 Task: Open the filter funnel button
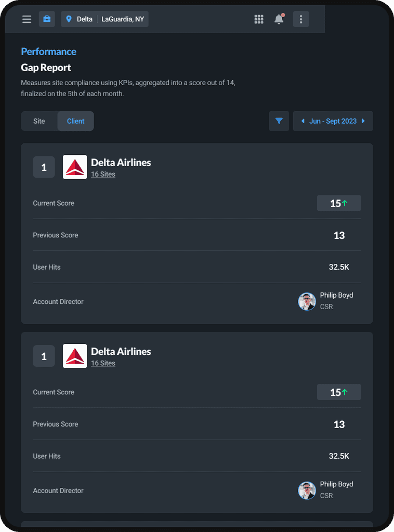click(x=279, y=121)
